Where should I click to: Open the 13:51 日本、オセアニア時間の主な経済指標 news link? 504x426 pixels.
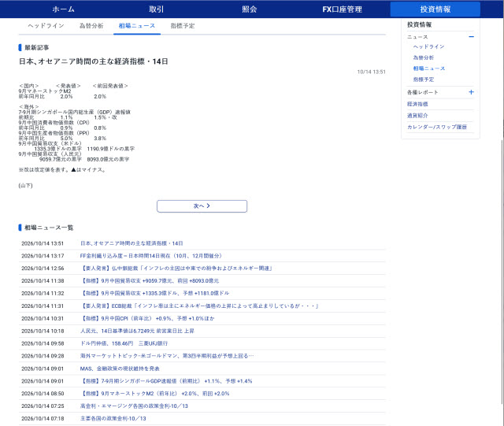(x=132, y=243)
